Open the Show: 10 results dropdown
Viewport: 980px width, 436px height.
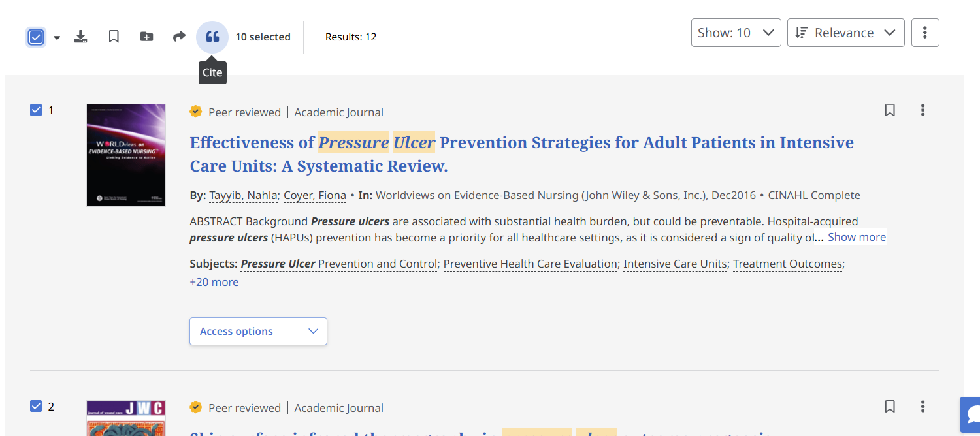click(x=736, y=33)
